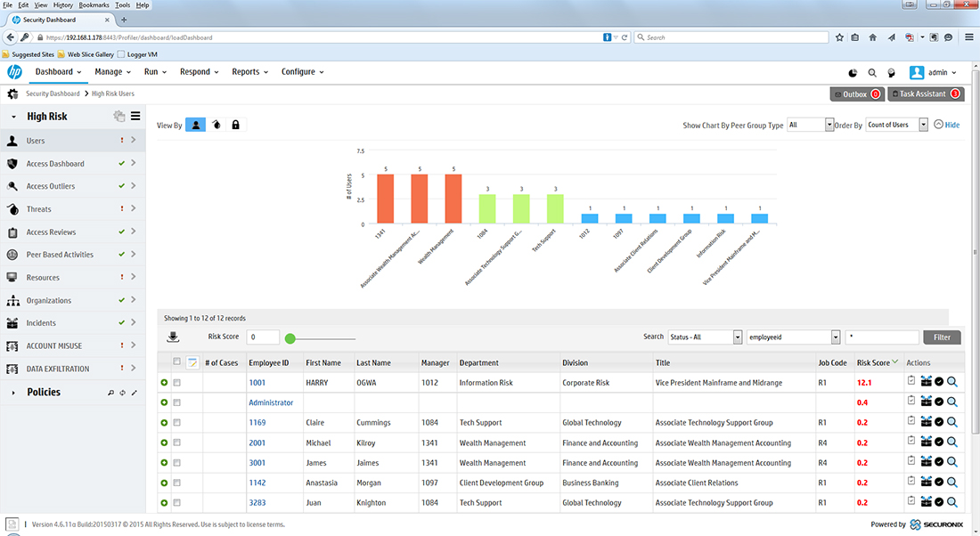This screenshot has height=536, width=980.
Task: Click the pie chart icon in header
Action: 853,72
